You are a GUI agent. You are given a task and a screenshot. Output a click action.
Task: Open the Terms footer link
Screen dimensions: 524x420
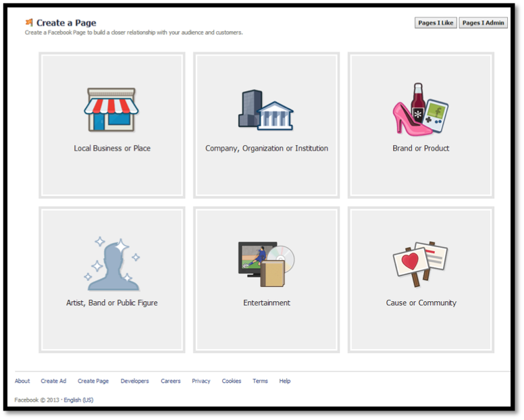pos(260,381)
